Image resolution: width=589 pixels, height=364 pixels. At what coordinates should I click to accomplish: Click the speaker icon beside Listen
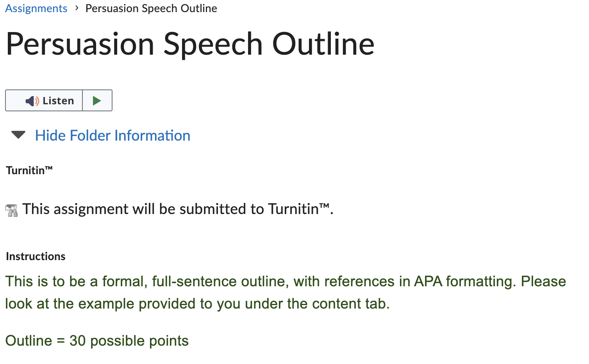click(32, 101)
